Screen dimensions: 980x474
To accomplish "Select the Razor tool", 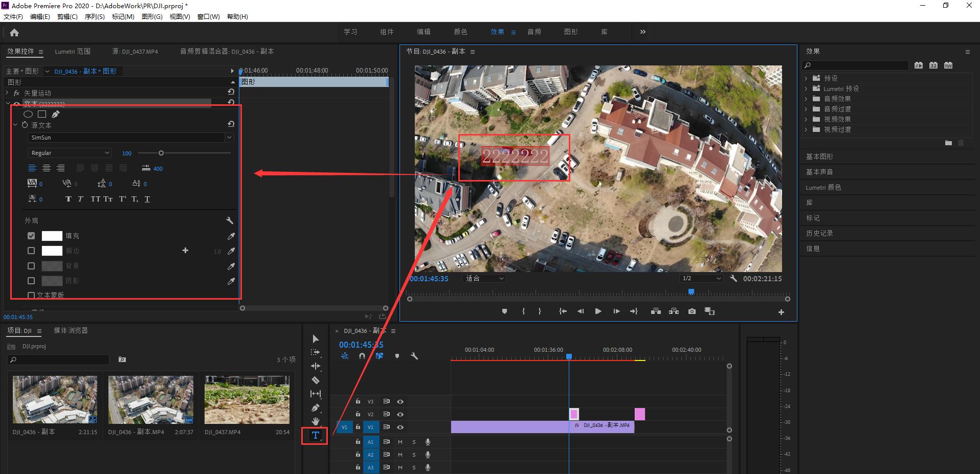I will pyautogui.click(x=316, y=380).
